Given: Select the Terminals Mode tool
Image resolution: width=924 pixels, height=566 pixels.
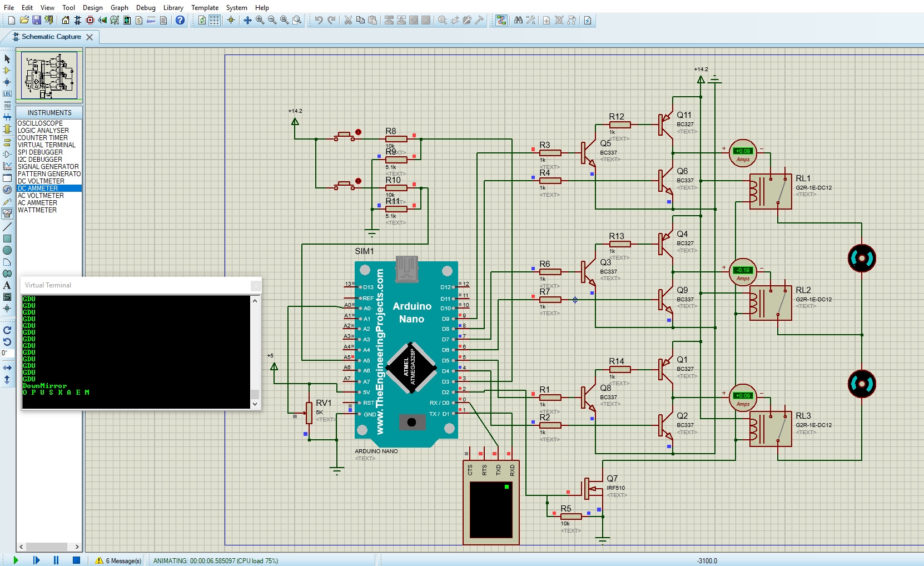Looking at the screenshot, I should tap(7, 142).
